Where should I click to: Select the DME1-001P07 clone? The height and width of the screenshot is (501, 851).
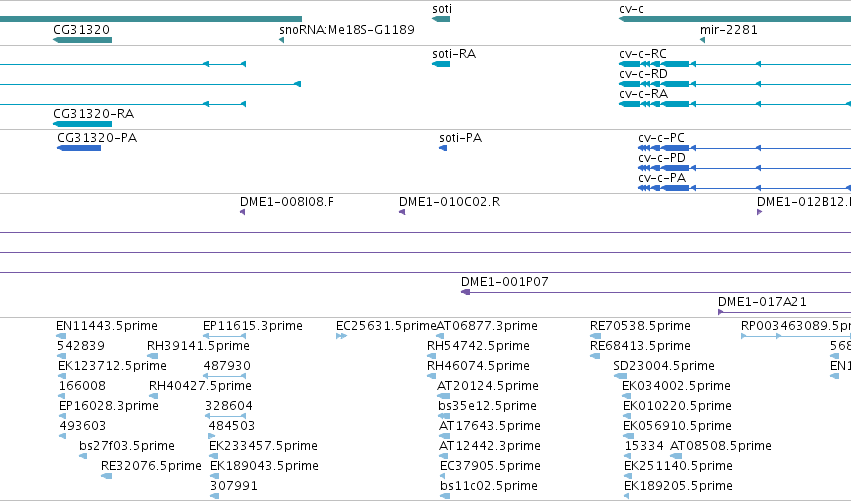coord(656,292)
